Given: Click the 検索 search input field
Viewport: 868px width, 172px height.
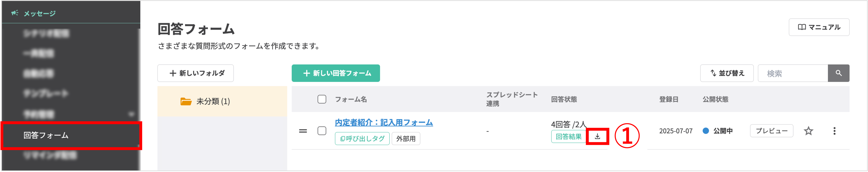Looking at the screenshot, I should click(793, 73).
